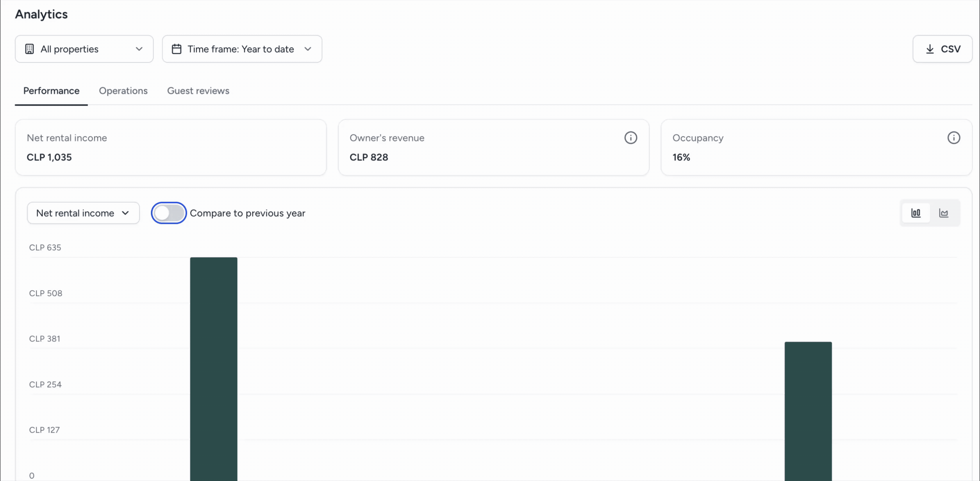Switch to the Operations tab

coord(123,91)
